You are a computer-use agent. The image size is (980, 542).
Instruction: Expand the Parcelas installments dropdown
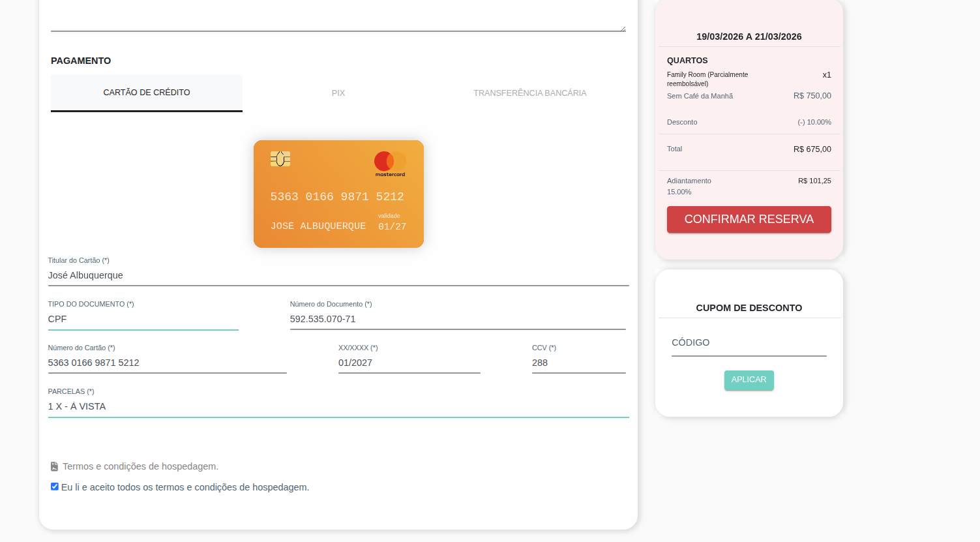(x=338, y=406)
